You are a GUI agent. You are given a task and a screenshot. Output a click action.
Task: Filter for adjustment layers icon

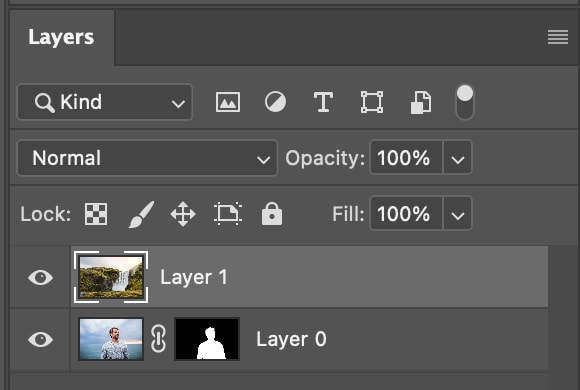(x=276, y=102)
